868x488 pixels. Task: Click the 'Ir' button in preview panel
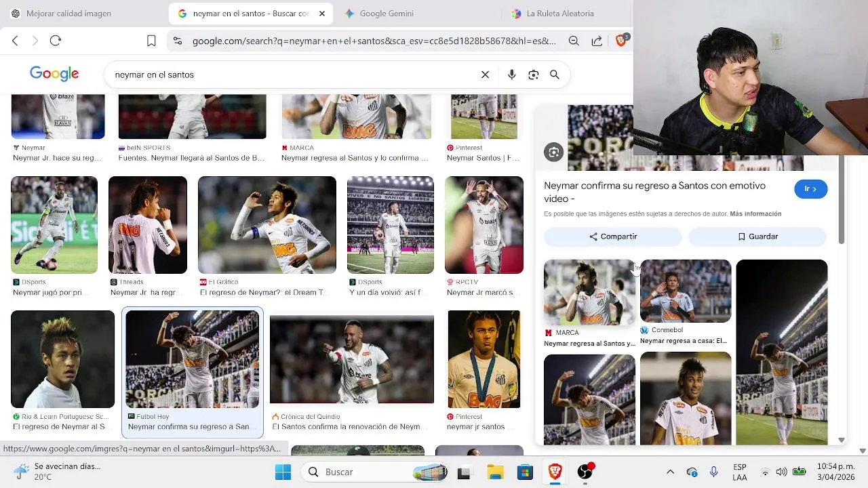point(810,189)
